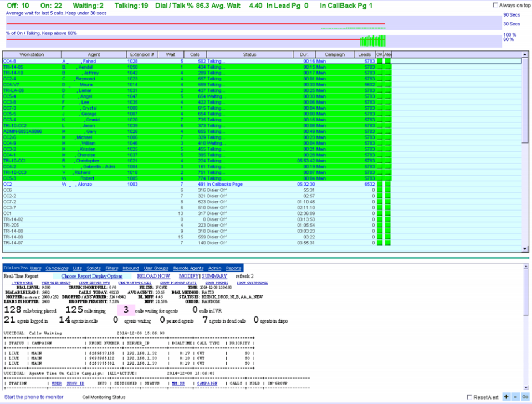532x404 pixels.
Task: Open the Users menu in DialersPro bar
Action: click(x=35, y=268)
